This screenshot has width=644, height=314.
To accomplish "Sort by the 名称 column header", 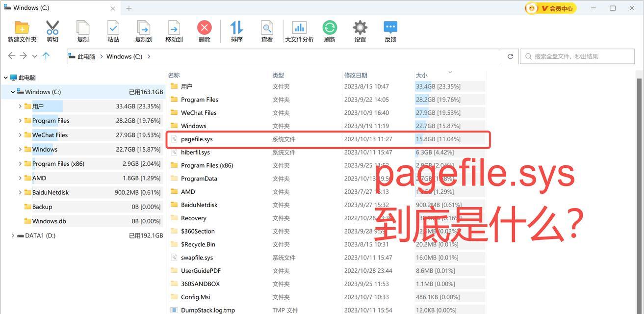I will pos(174,75).
